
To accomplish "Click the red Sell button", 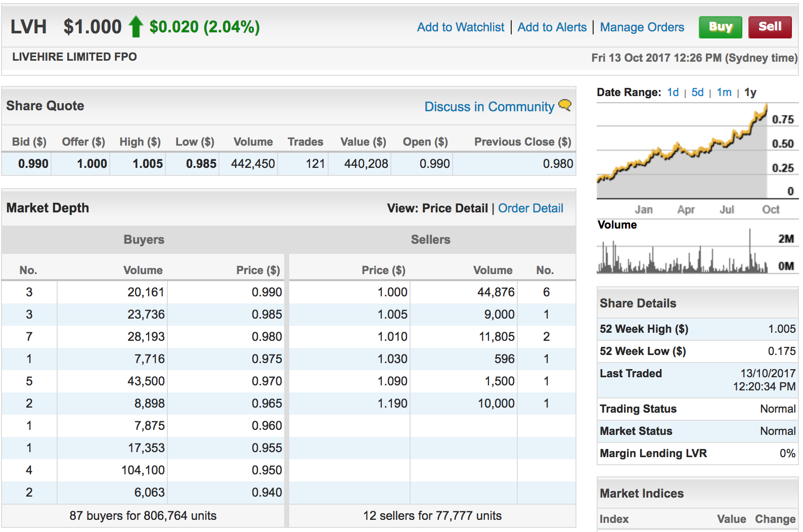I will (x=770, y=26).
